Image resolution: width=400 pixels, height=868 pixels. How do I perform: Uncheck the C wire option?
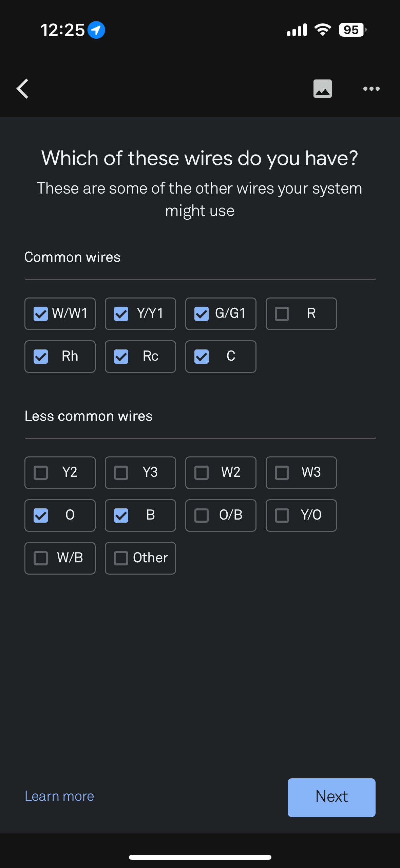pyautogui.click(x=221, y=356)
